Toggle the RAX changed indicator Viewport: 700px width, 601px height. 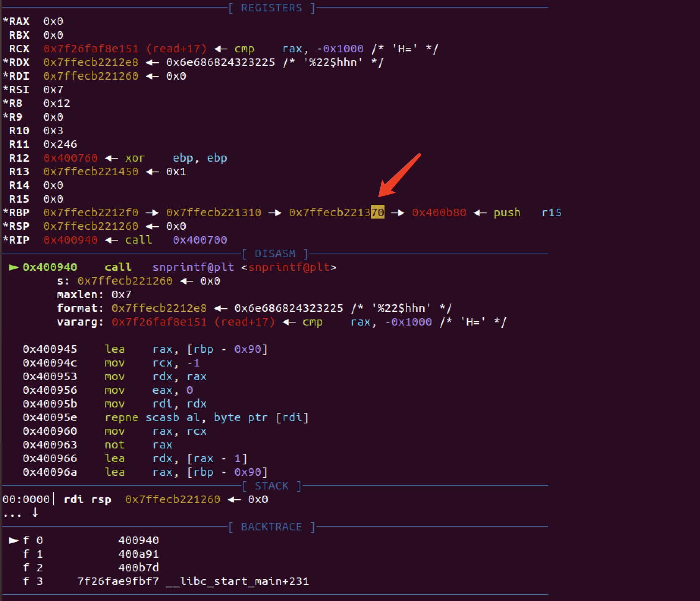[5, 21]
